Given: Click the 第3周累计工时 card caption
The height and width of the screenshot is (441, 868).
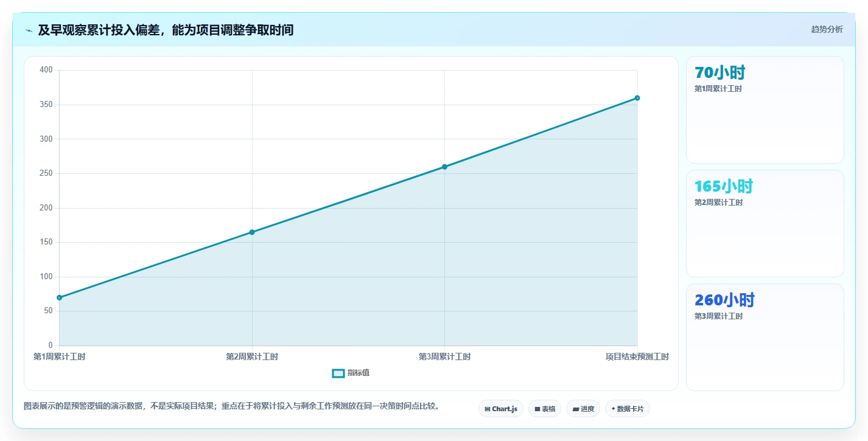Looking at the screenshot, I should pos(718,316).
